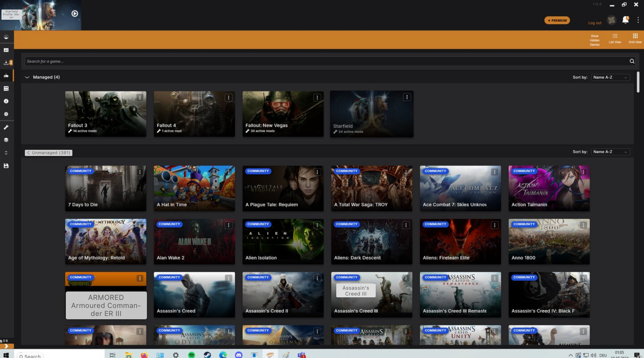Open the Save Games disk sidebar icon

(6, 166)
